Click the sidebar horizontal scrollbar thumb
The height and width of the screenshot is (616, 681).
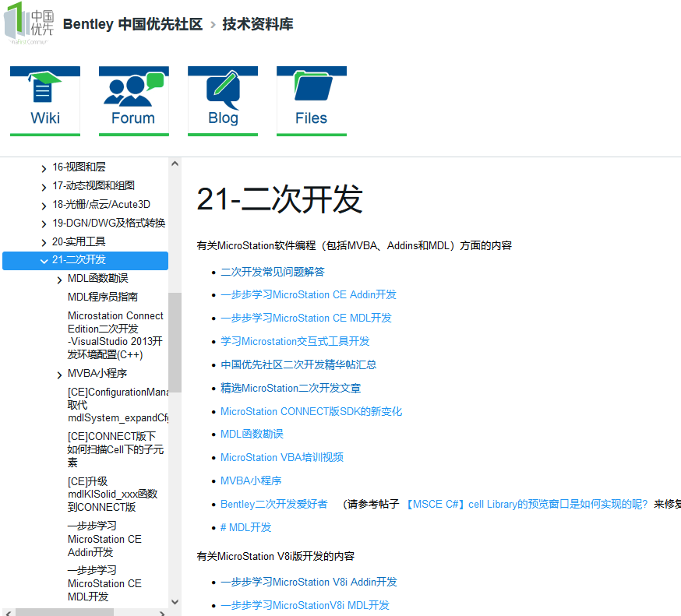point(65,613)
